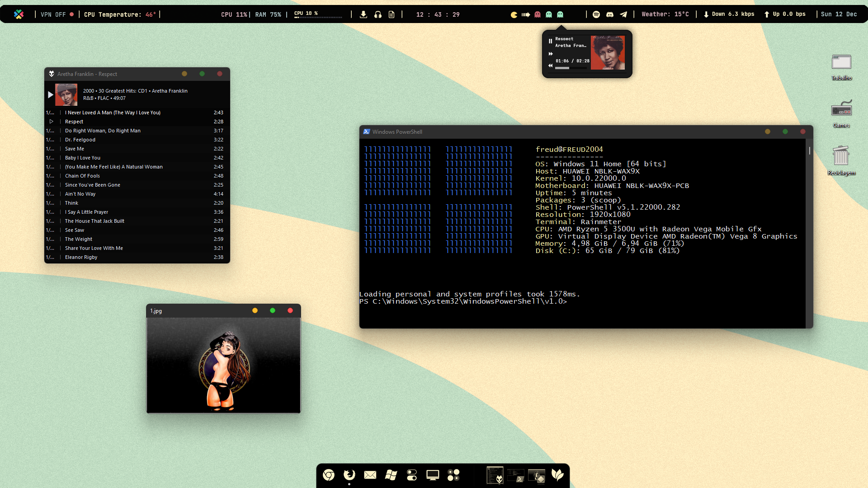Toggle the VPN OFF indicator

pyautogui.click(x=57, y=14)
